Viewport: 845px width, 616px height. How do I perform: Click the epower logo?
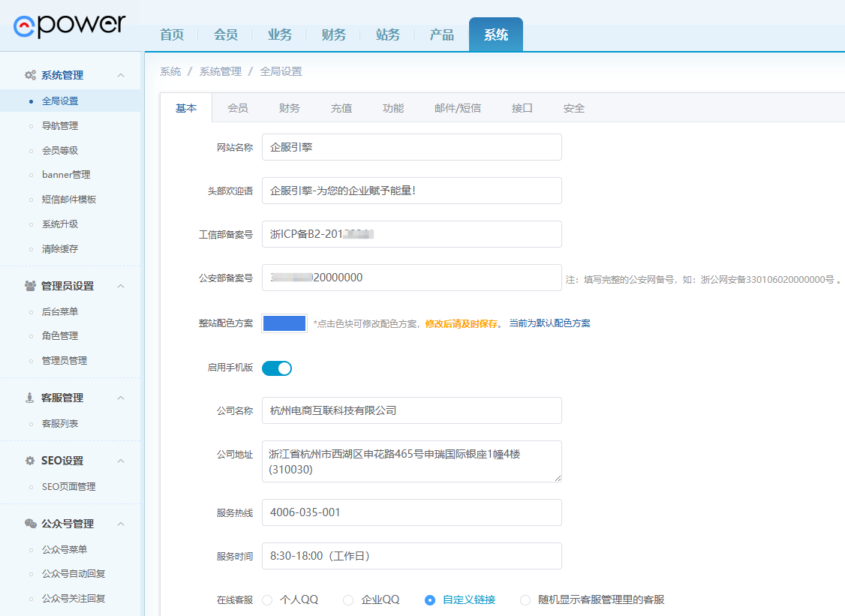69,25
